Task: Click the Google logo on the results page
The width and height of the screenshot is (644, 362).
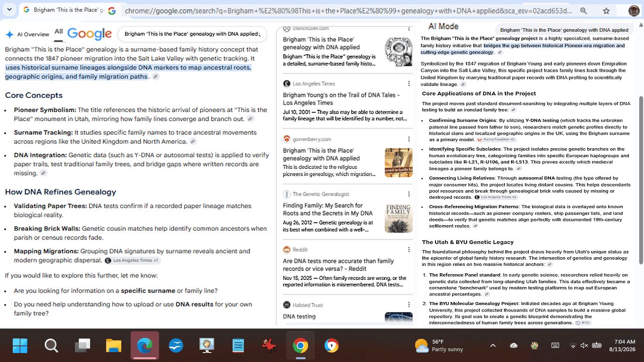Action: coord(90,34)
